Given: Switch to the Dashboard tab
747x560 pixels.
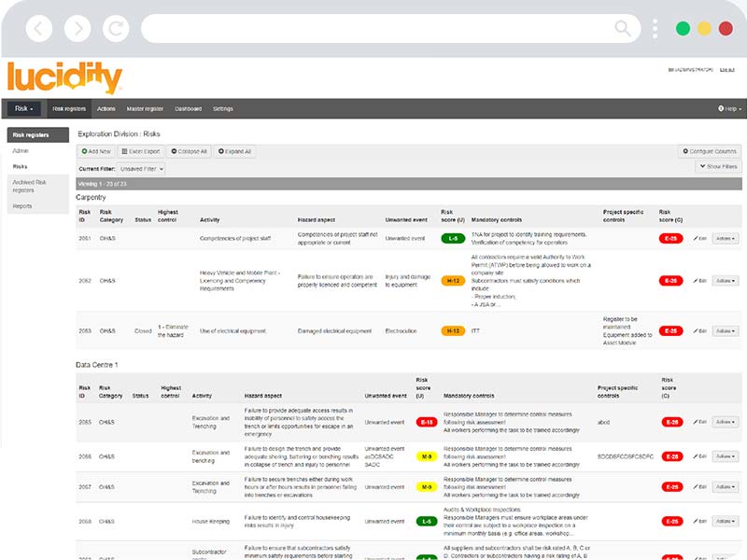Looking at the screenshot, I should [189, 108].
